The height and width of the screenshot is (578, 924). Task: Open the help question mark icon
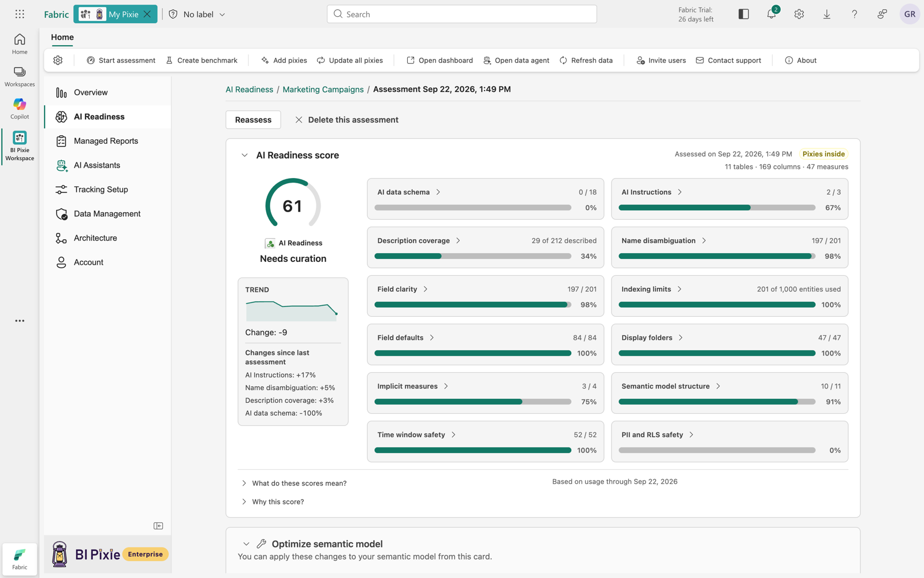click(x=855, y=14)
